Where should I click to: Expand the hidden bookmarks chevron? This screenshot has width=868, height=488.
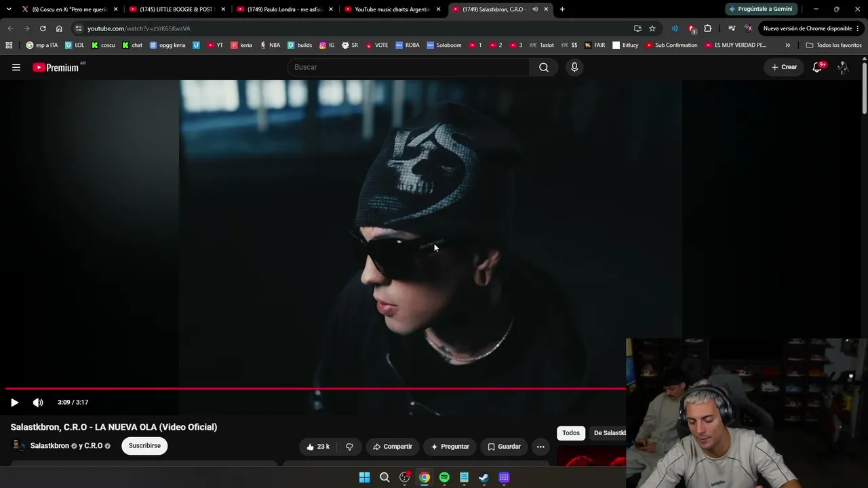click(788, 45)
